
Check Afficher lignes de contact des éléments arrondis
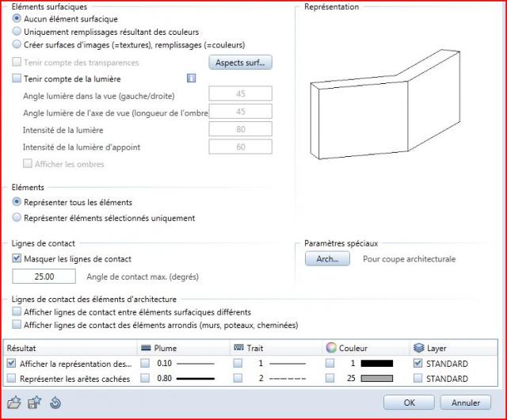[x=17, y=325]
